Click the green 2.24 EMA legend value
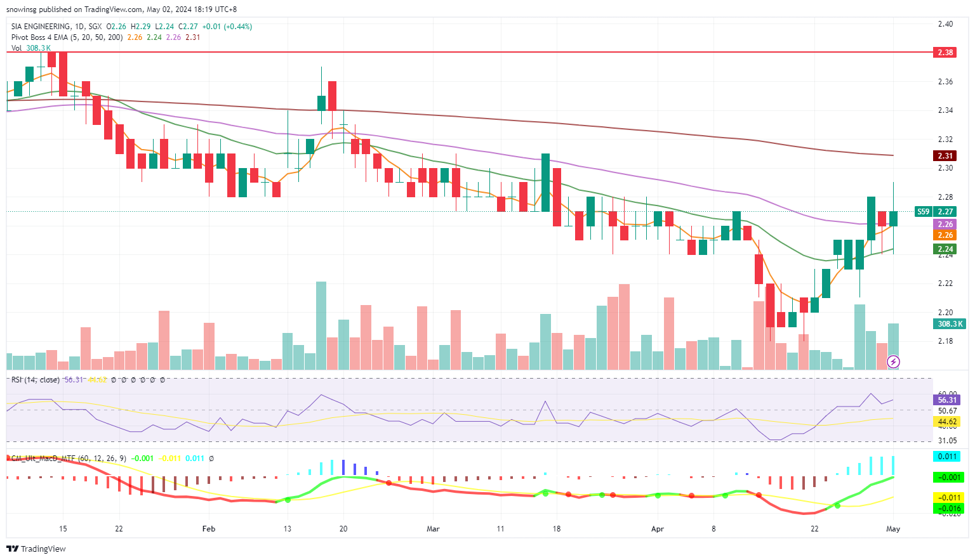Screen dimensions: 975x560 (x=154, y=37)
